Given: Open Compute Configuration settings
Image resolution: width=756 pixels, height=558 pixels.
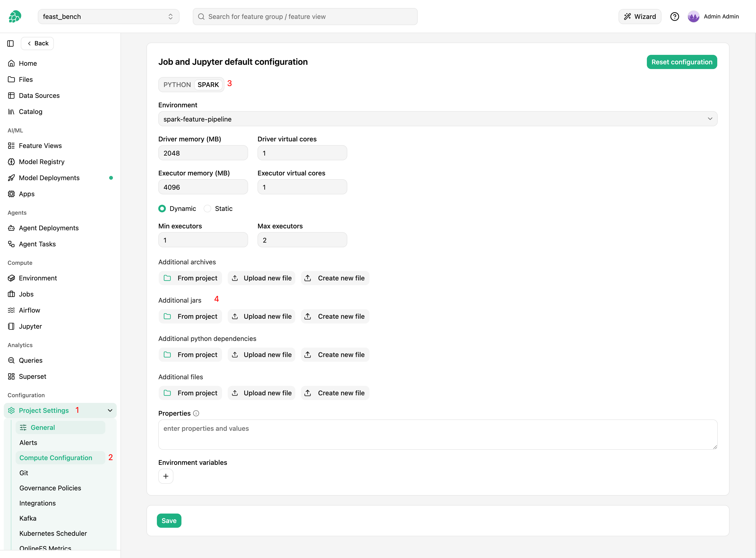Looking at the screenshot, I should pyautogui.click(x=60, y=458).
